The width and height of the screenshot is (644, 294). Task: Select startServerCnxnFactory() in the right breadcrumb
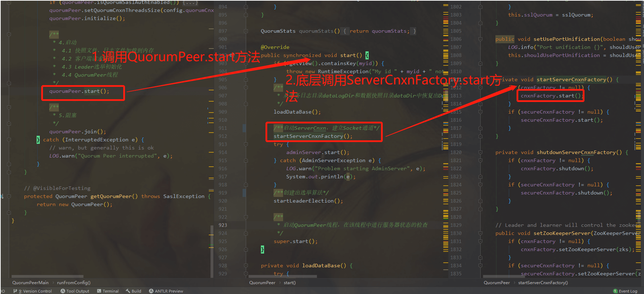[x=543, y=283]
